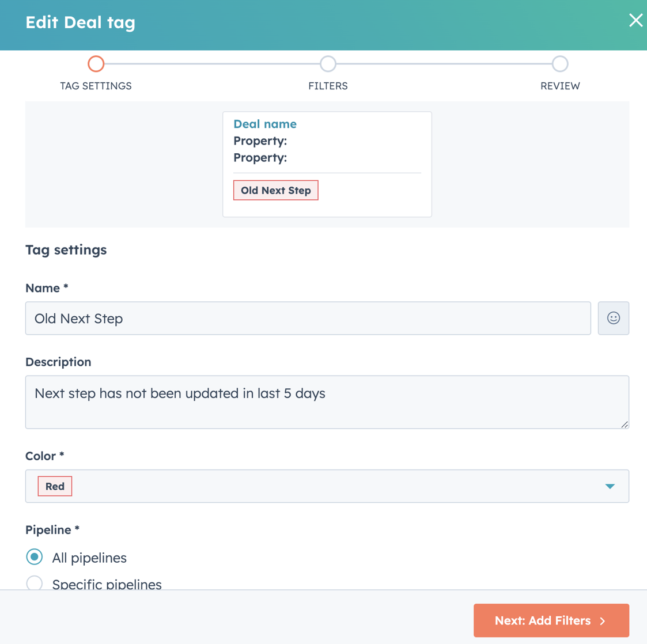This screenshot has height=644, width=647.
Task: Click the Tag Settings step circle
Action: point(96,64)
